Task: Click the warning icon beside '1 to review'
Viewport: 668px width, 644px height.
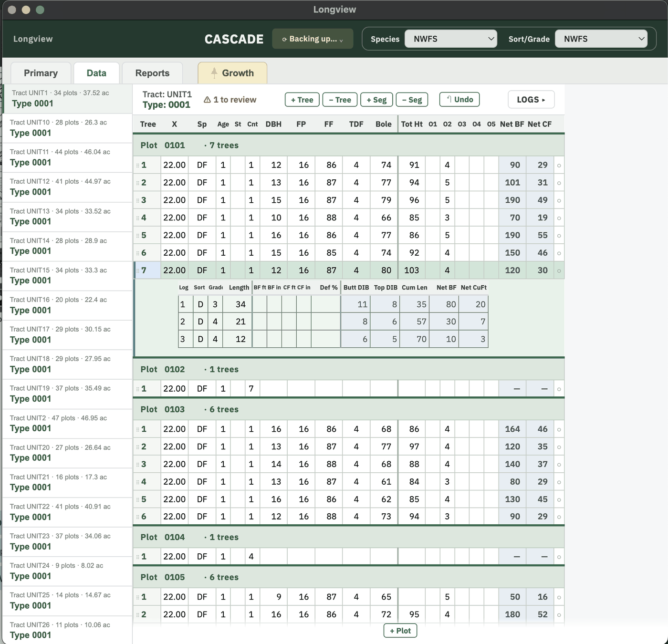Action: point(207,100)
